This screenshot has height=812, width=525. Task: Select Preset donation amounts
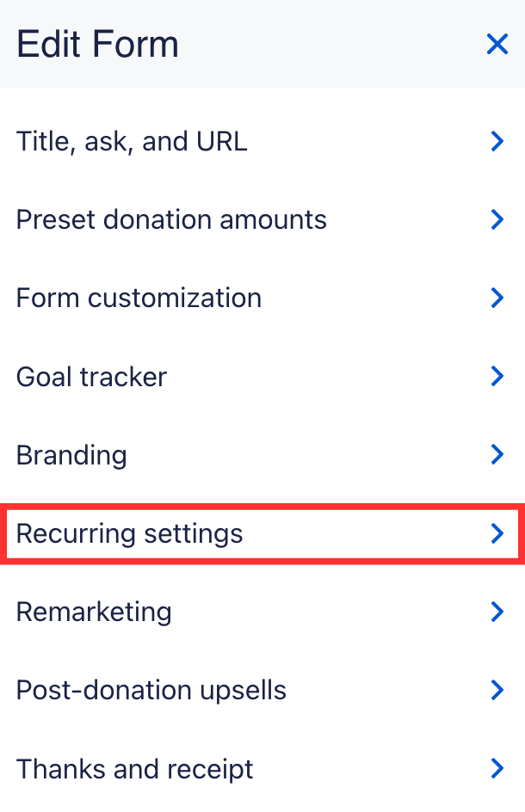click(171, 219)
